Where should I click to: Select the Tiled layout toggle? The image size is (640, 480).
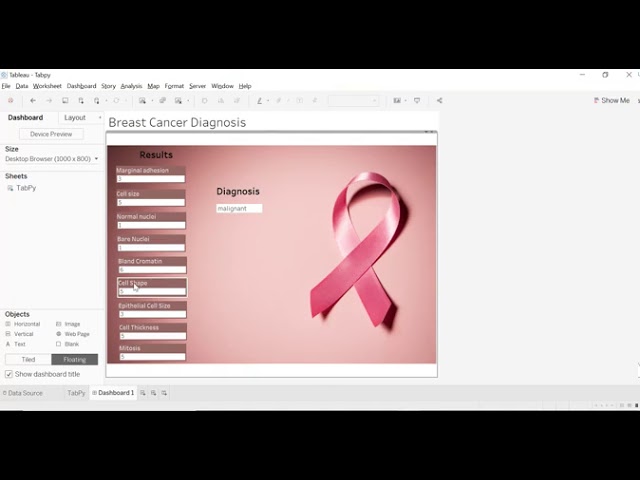click(28, 359)
